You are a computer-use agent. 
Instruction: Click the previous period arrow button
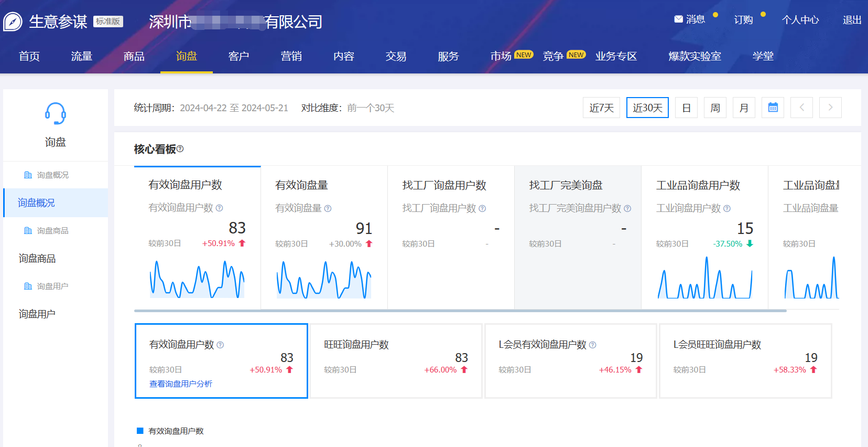(801, 108)
